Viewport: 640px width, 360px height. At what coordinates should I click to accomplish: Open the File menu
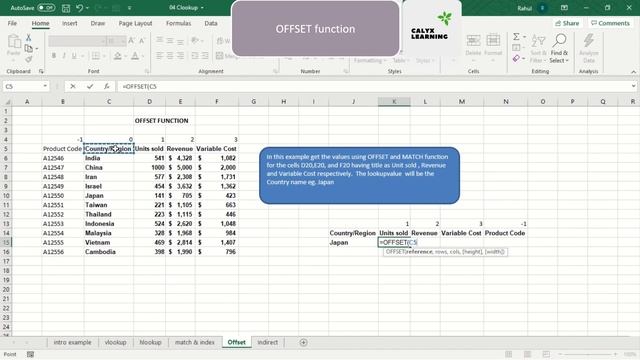(12, 23)
